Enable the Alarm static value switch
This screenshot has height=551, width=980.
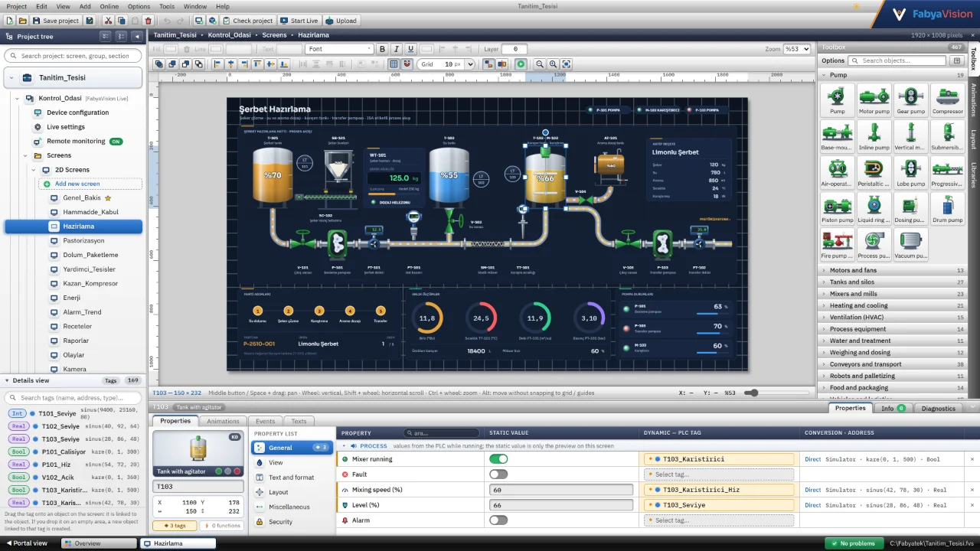(498, 520)
